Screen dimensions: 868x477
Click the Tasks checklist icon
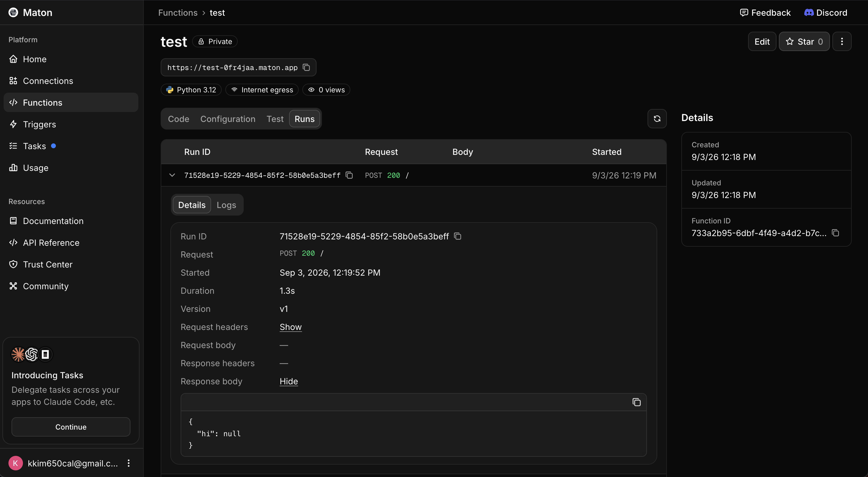pyautogui.click(x=13, y=146)
